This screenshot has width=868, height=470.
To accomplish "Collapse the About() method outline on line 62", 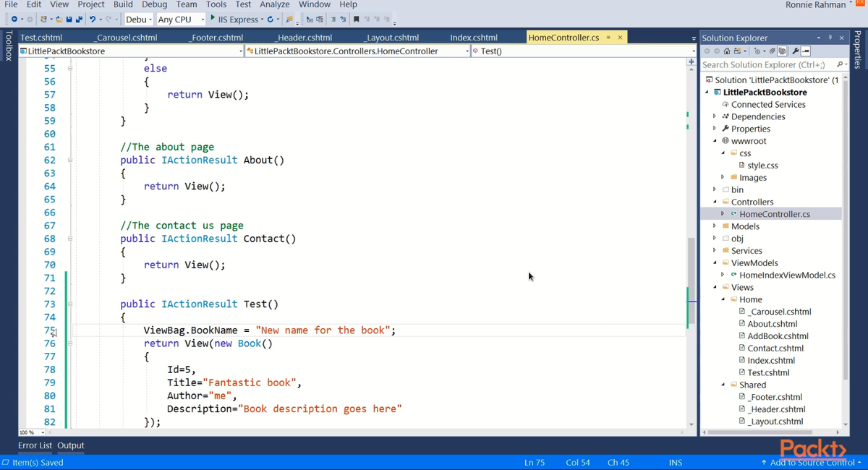I will click(x=70, y=160).
